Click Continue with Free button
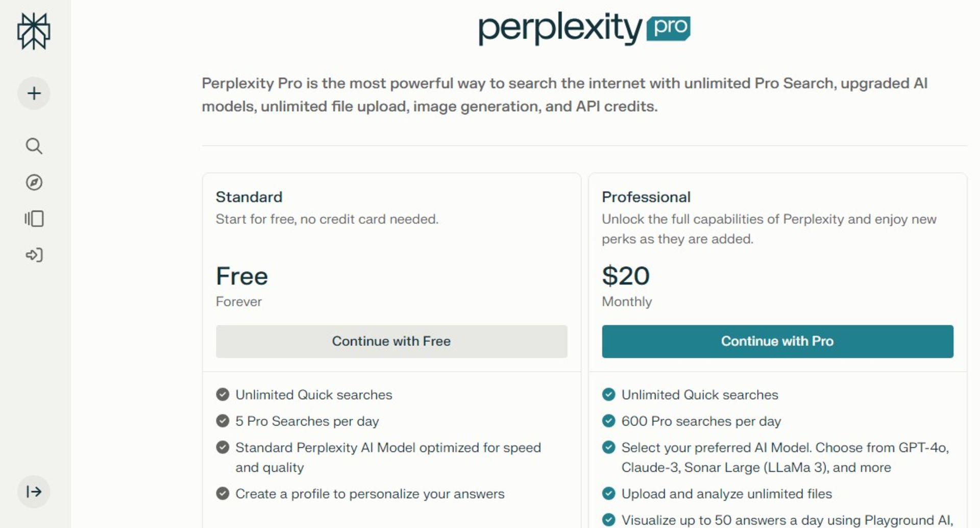The image size is (980, 528). click(x=391, y=341)
